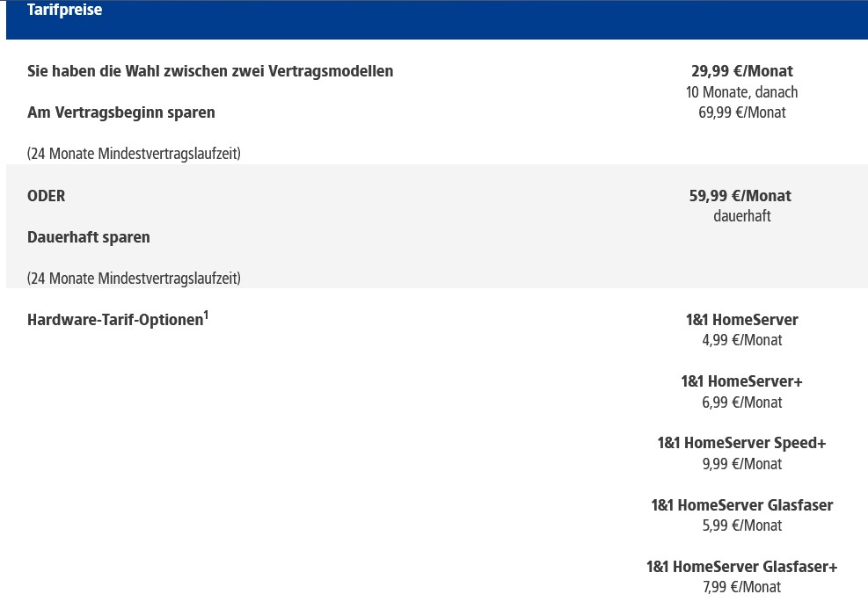Click the Hardware-Tarif-Optionen footnote 1 superscript
Screen dimensions: 868x616
point(206,315)
